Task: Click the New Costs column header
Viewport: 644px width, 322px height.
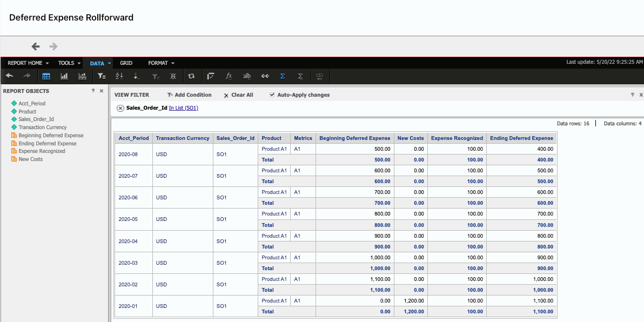Action: pyautogui.click(x=411, y=138)
